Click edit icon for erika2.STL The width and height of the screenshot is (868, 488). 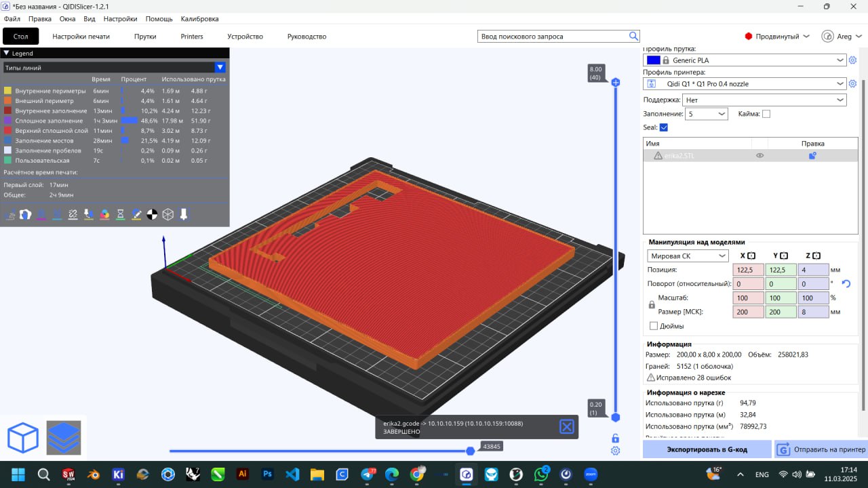[x=812, y=155]
